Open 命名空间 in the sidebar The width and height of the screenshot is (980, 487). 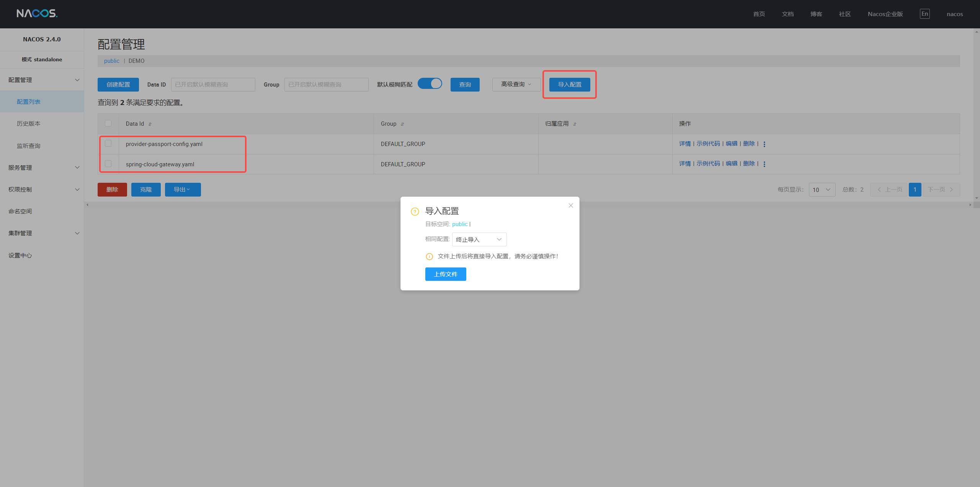[x=20, y=212]
